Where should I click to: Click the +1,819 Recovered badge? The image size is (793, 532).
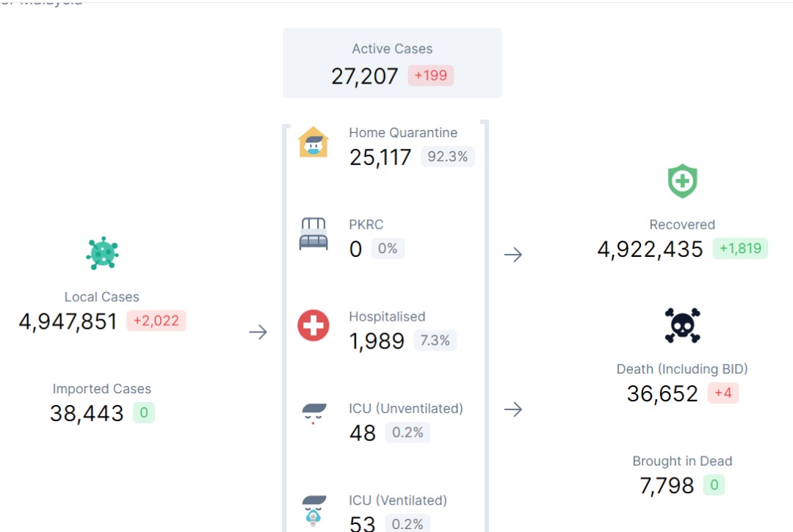point(740,249)
